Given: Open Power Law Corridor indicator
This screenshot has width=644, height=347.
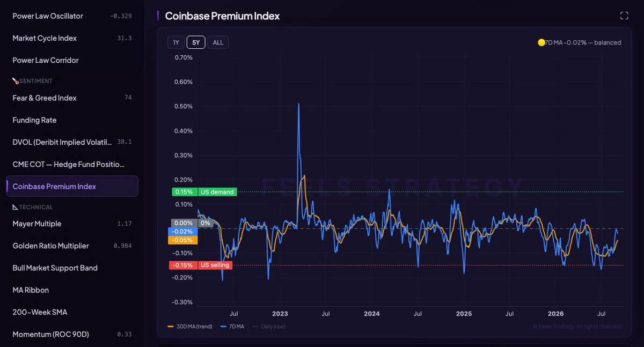Looking at the screenshot, I should pos(72,60).
